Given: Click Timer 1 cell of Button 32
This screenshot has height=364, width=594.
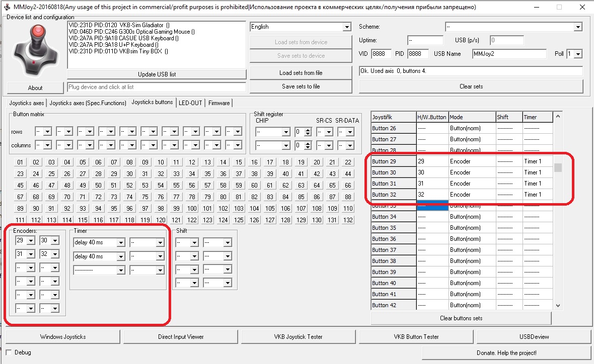Looking at the screenshot, I should point(537,195).
